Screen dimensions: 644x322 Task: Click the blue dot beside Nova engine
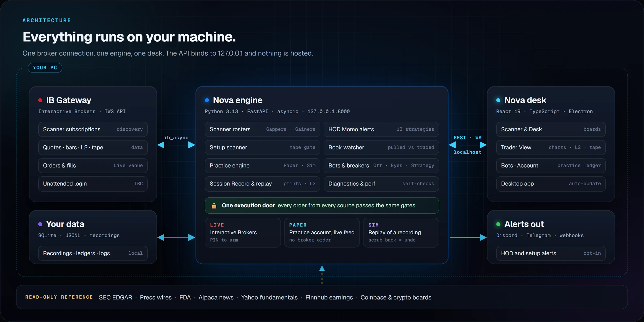pos(207,100)
